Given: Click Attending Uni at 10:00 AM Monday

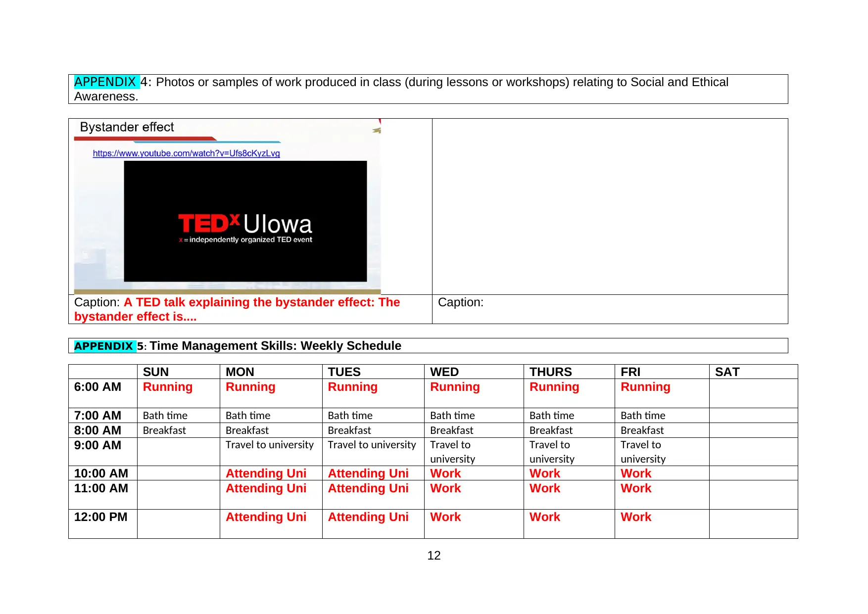Looking at the screenshot, I should coord(266,473).
